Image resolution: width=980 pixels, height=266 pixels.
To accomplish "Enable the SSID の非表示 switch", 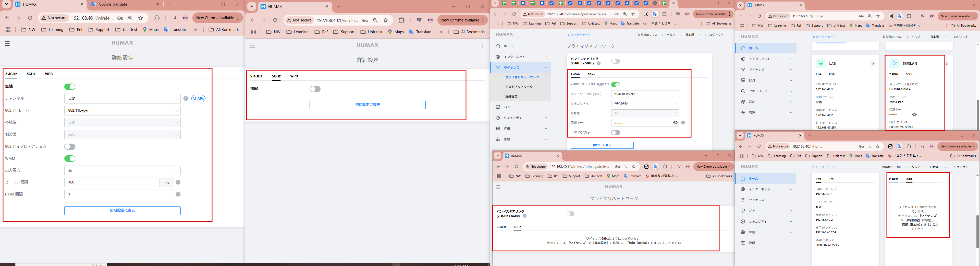I will click(616, 133).
